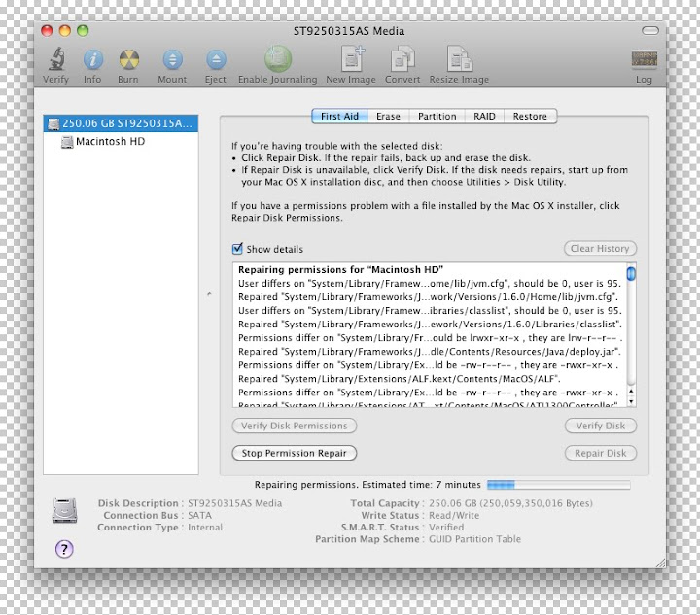Click the log line mentioning jvm.cfg user differs
The height and width of the screenshot is (615, 700).
430,283
